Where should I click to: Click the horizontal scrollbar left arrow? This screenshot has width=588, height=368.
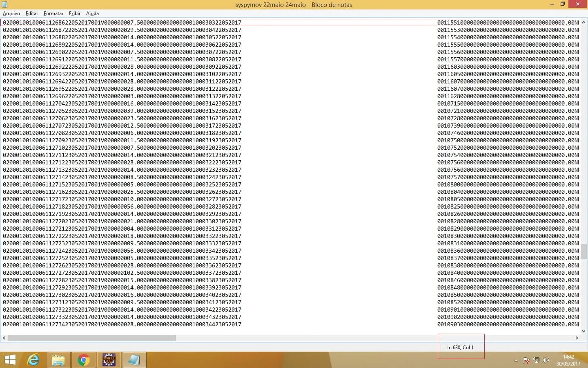click(x=4, y=338)
